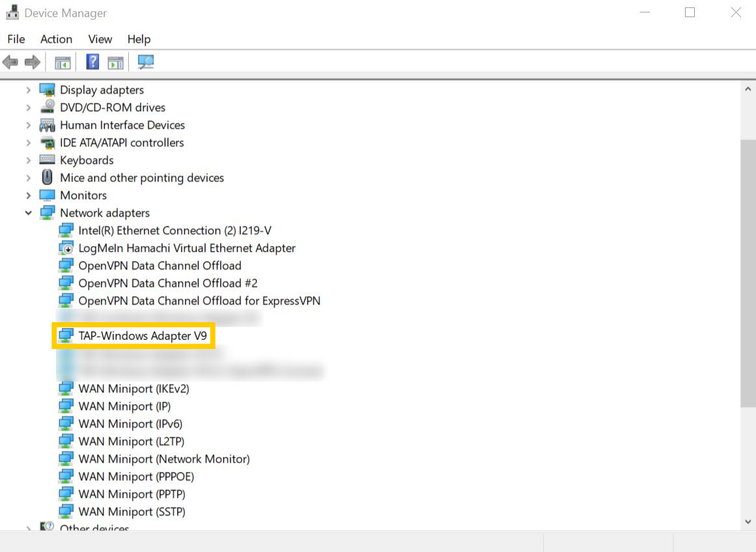The image size is (756, 552).
Task: Click the Display adapters category icon
Action: pyautogui.click(x=48, y=90)
